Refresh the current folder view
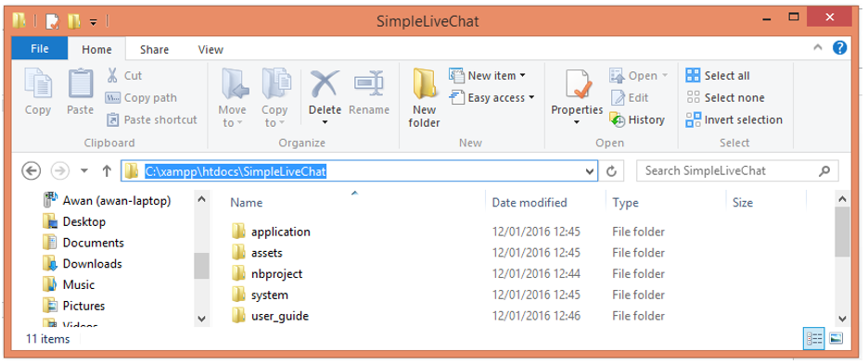 [612, 171]
